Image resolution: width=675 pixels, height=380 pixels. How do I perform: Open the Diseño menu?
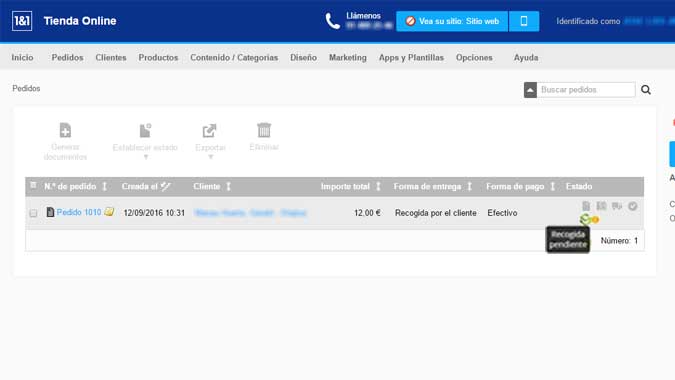[x=303, y=57]
